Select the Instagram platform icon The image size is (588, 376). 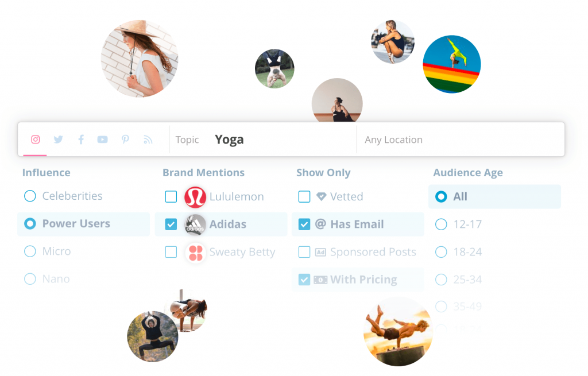[35, 139]
